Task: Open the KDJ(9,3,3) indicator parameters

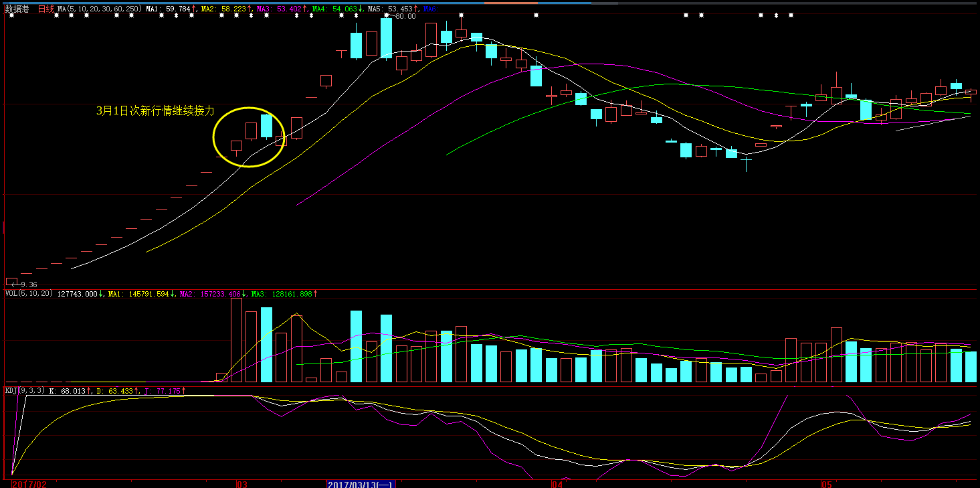Action: (25, 390)
